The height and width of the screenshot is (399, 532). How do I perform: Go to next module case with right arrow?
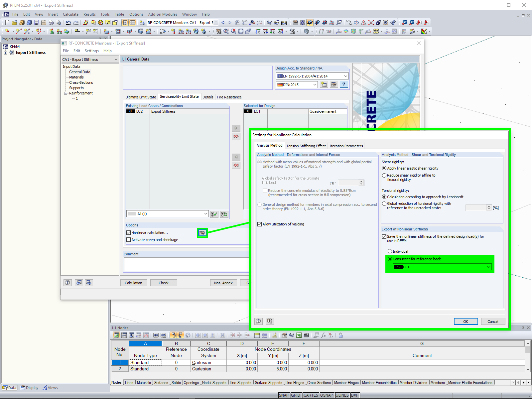click(230, 23)
